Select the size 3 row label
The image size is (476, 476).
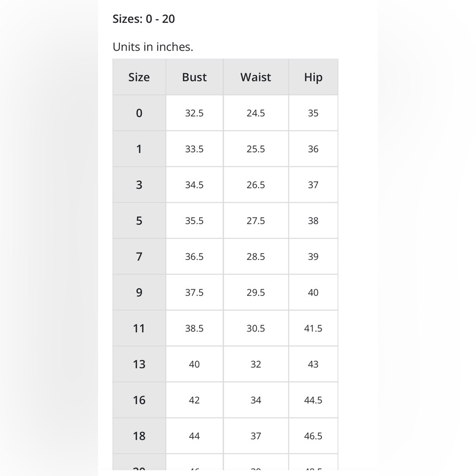point(139,185)
